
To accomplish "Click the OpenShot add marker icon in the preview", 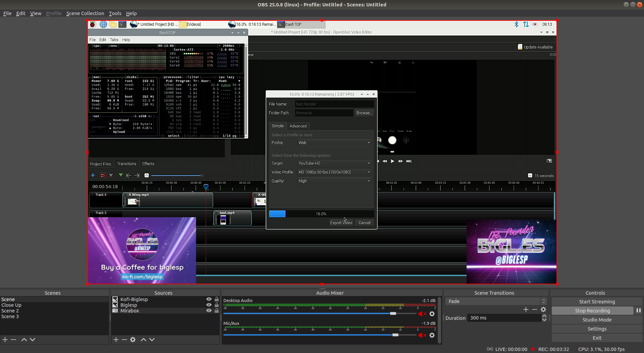I will click(x=121, y=175).
